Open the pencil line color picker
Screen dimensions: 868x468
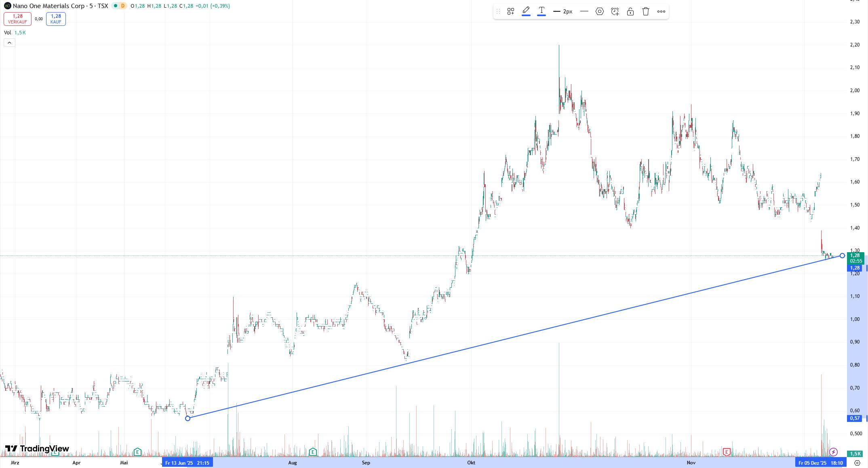(x=526, y=11)
